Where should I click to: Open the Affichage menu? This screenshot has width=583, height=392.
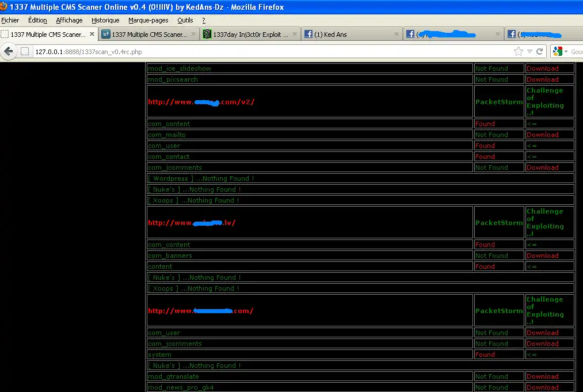tap(69, 21)
